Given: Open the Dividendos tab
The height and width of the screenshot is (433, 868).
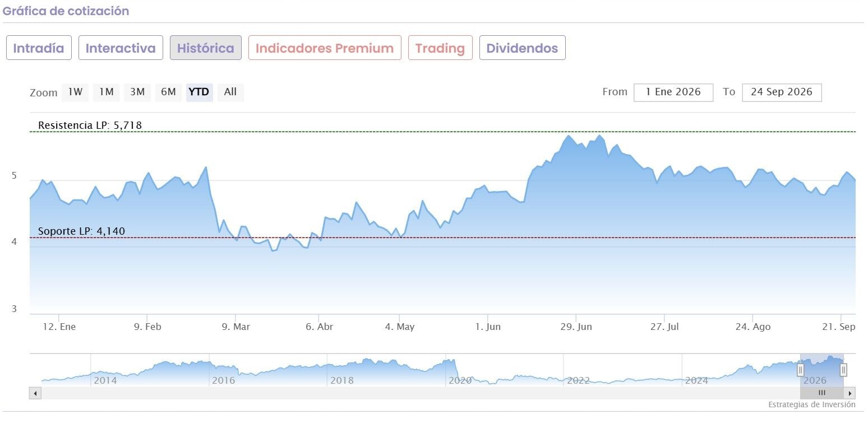Looking at the screenshot, I should 522,48.
